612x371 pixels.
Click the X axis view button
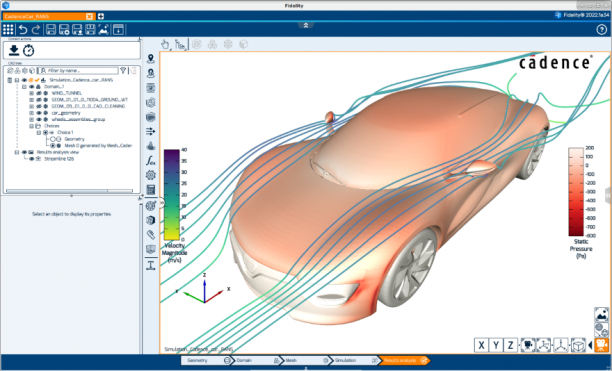click(481, 345)
